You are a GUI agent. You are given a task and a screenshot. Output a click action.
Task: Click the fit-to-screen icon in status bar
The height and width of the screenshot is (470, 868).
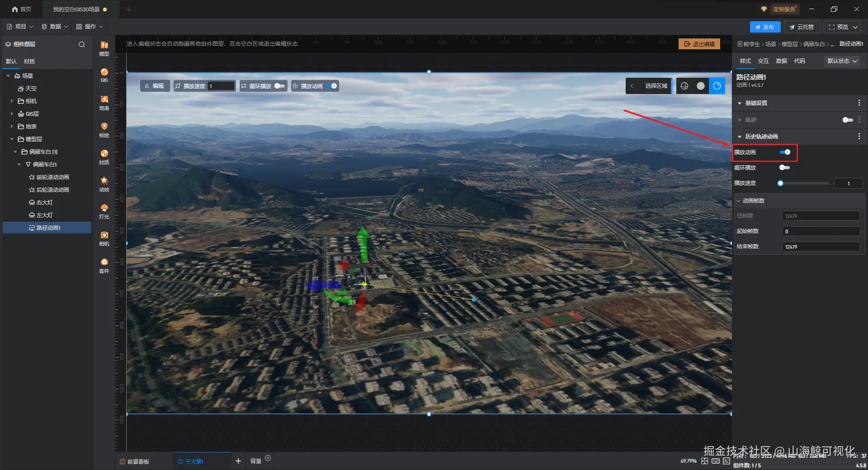tap(705, 461)
